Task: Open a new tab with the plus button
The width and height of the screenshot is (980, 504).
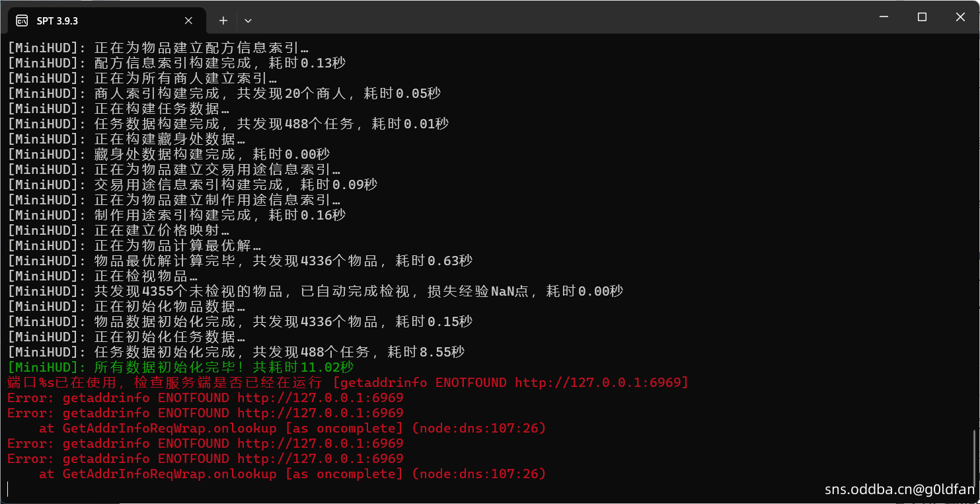Action: click(x=223, y=21)
